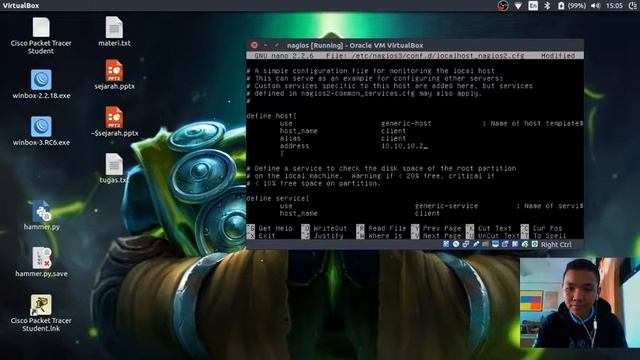640x360 pixels.
Task: Open the En keyboard layout indicator
Action: (533, 5)
